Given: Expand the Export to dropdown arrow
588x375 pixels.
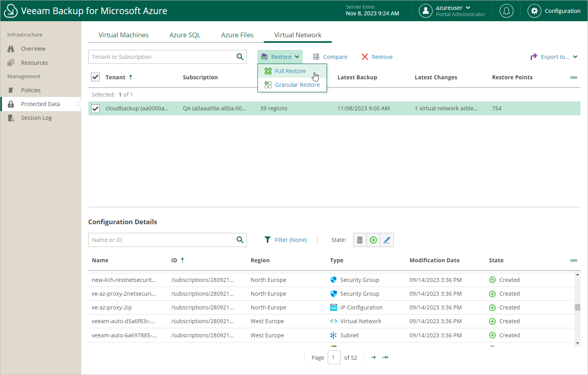Looking at the screenshot, I should coord(575,57).
